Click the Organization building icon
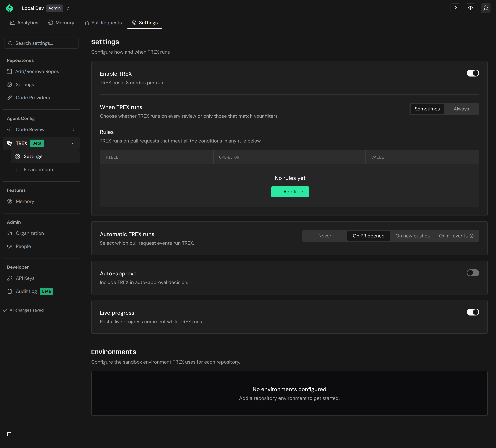Screen dimensions: 496x448 point(10,233)
